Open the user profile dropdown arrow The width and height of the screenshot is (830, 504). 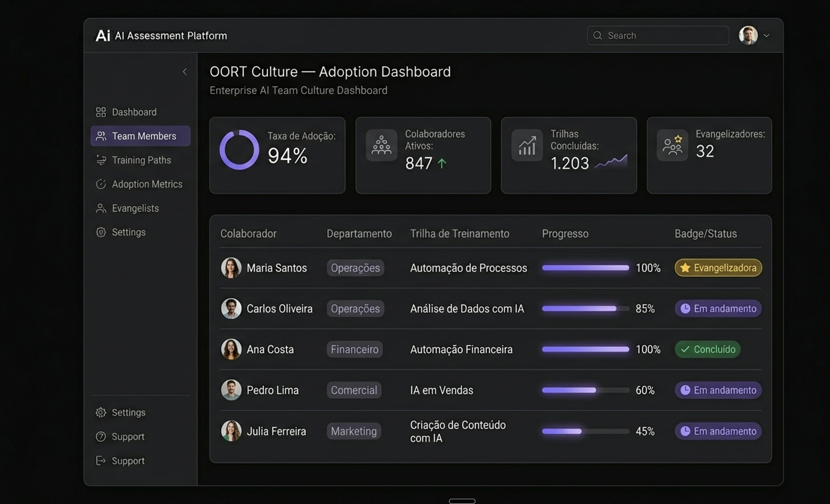pos(766,36)
